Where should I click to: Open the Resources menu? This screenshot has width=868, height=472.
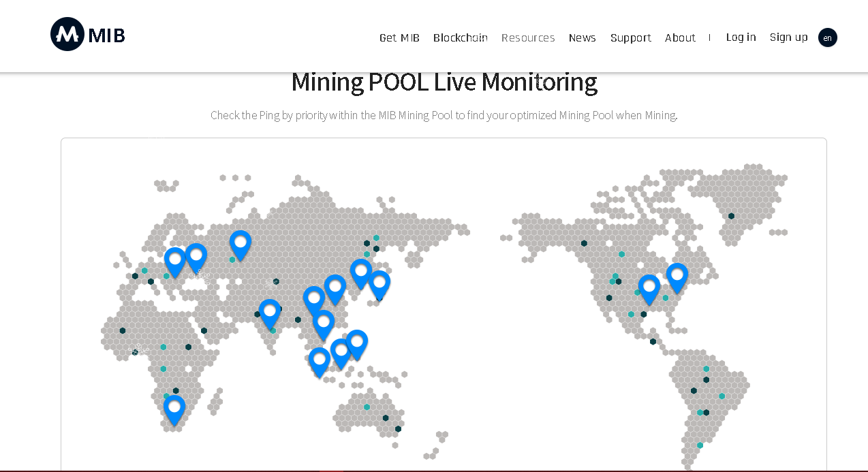(x=528, y=37)
